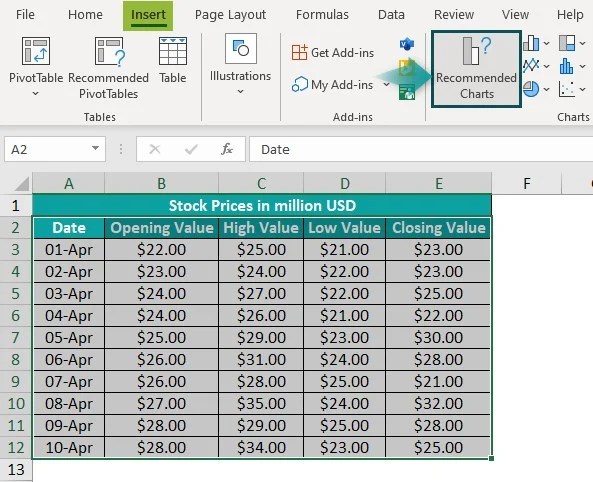Select the Date header cell
This screenshot has width=593, height=482.
point(69,228)
